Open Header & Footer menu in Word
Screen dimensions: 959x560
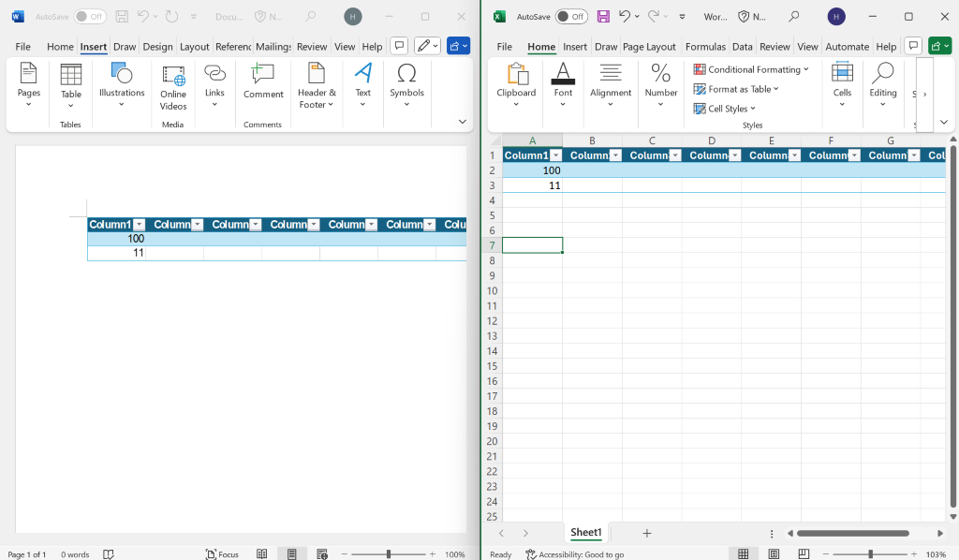click(317, 85)
